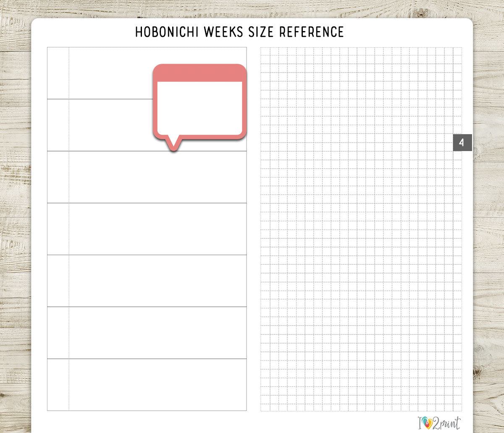The height and width of the screenshot is (433, 504).
Task: Select the fifth weekly row's wide writing area
Action: click(157, 281)
